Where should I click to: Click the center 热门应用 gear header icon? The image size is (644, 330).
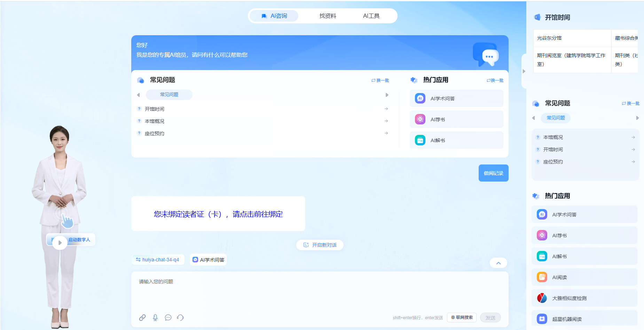[x=414, y=80]
